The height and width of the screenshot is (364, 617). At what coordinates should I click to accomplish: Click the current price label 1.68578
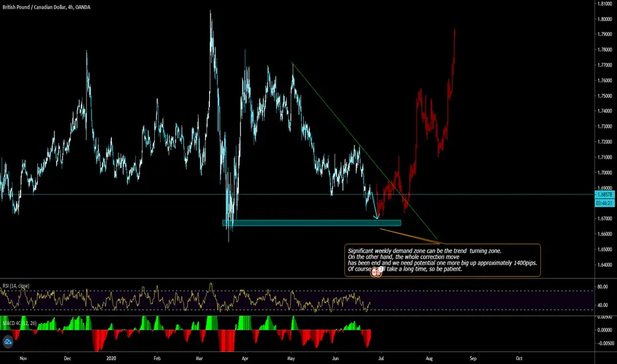tap(605, 195)
